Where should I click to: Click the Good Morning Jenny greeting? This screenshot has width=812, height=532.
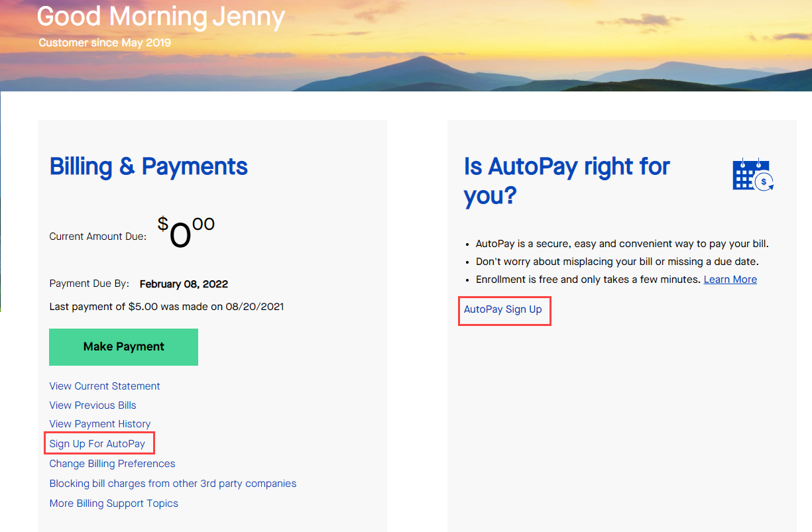160,17
